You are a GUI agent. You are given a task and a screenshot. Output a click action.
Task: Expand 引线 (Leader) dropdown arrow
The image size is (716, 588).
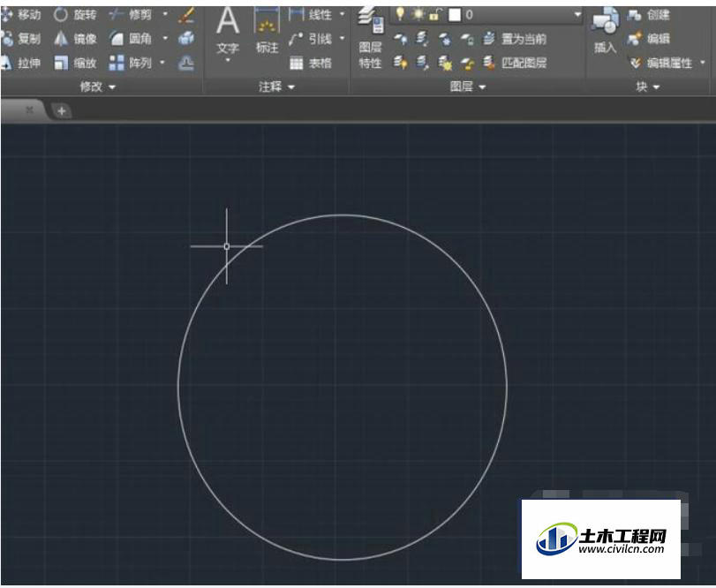tap(342, 38)
